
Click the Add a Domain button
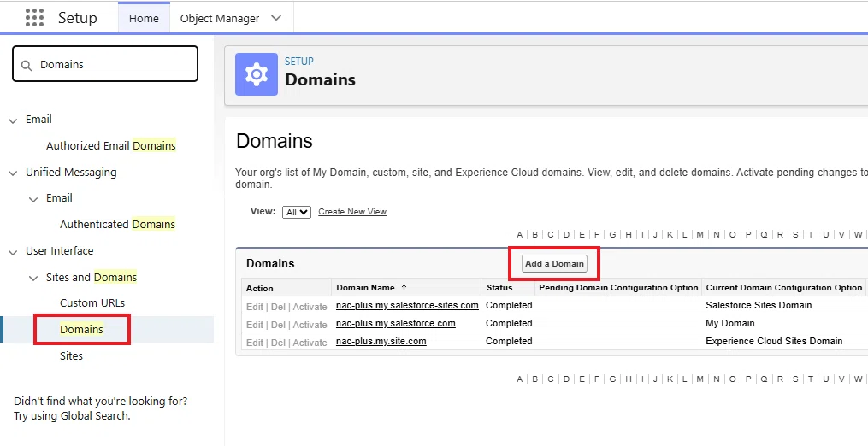click(x=554, y=263)
